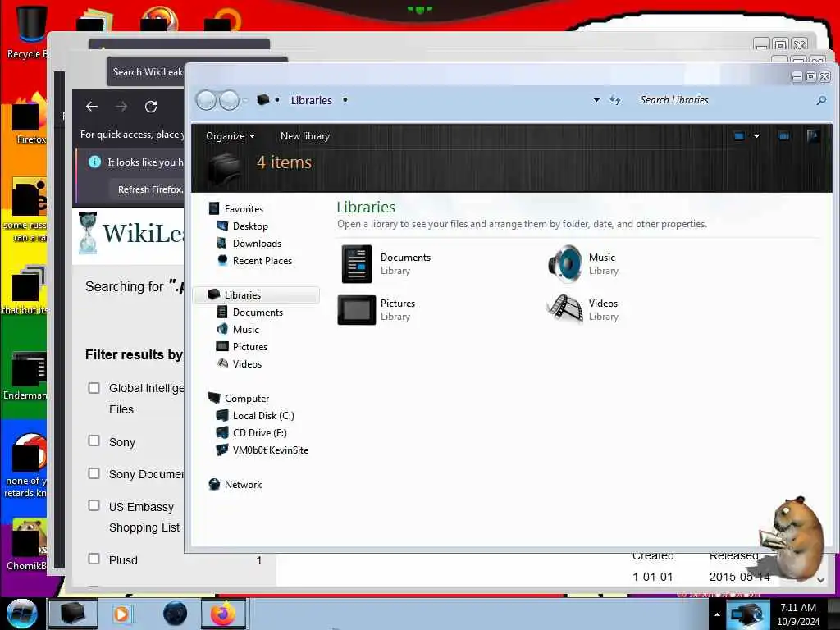Open the Videos library film icon
Image resolution: width=840 pixels, height=630 pixels.
pyautogui.click(x=564, y=309)
